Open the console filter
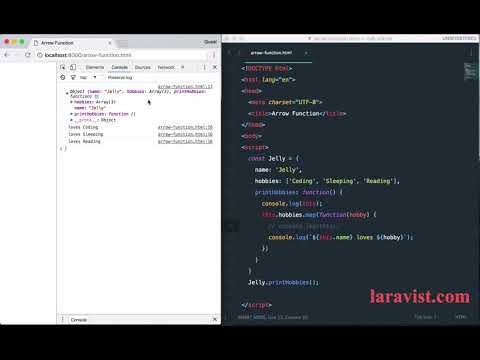The width and height of the screenshot is (480, 360). [x=73, y=77]
